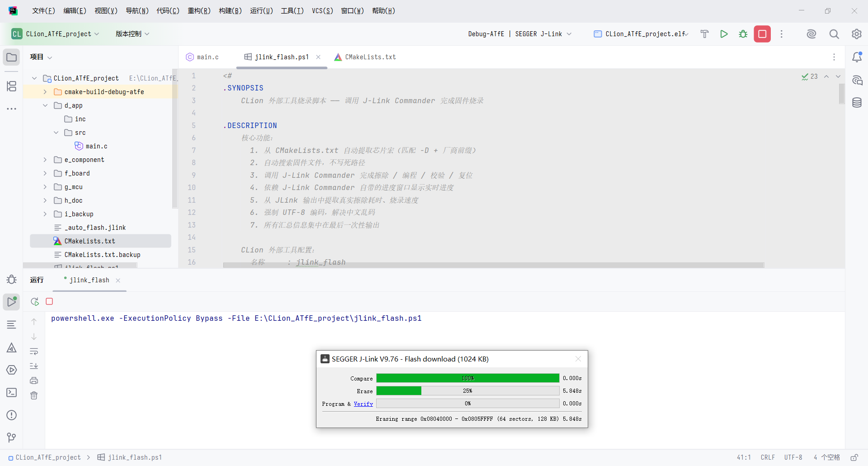Collapse src folder
868x466 pixels.
(x=56, y=133)
